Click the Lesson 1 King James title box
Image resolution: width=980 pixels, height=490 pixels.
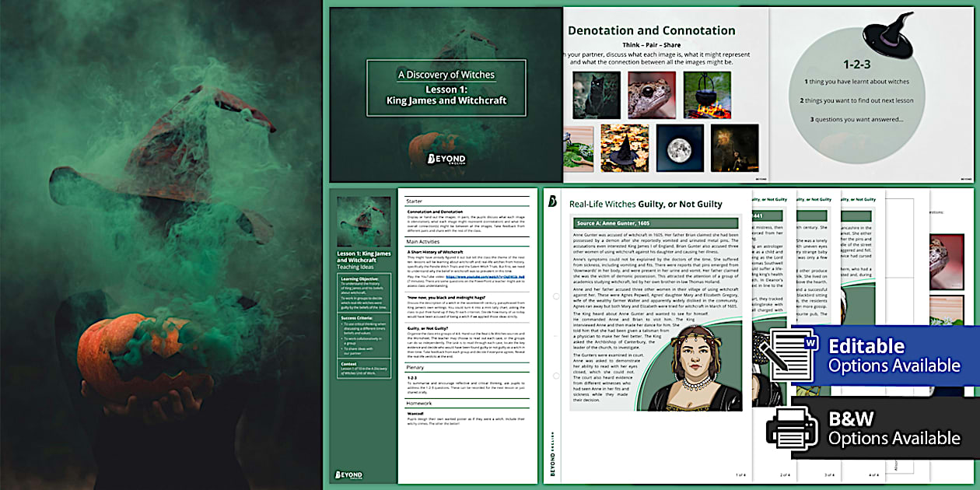(x=446, y=87)
